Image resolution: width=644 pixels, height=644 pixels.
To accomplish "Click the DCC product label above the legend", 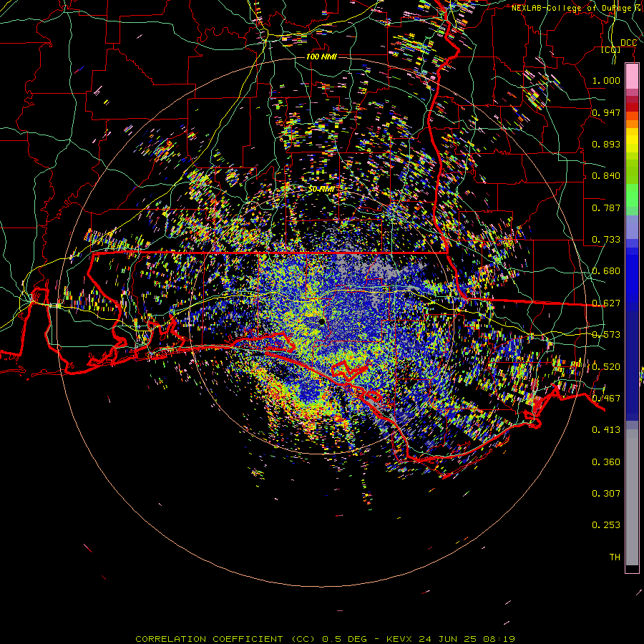I will (628, 43).
